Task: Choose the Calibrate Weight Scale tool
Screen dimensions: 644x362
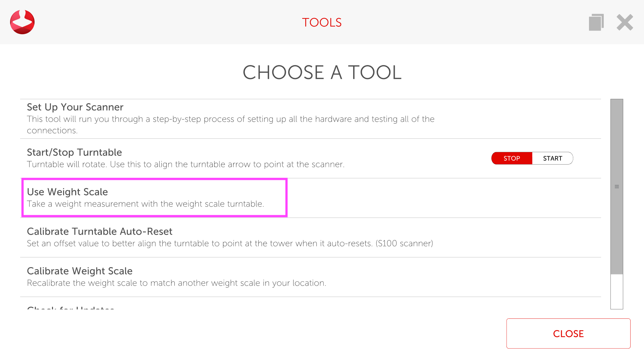Action: point(79,271)
